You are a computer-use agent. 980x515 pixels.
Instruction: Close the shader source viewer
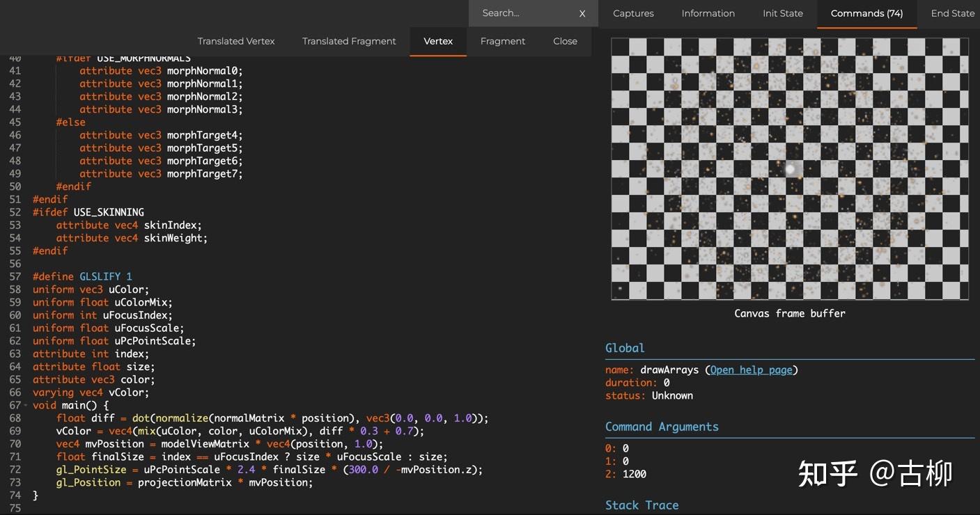click(565, 41)
